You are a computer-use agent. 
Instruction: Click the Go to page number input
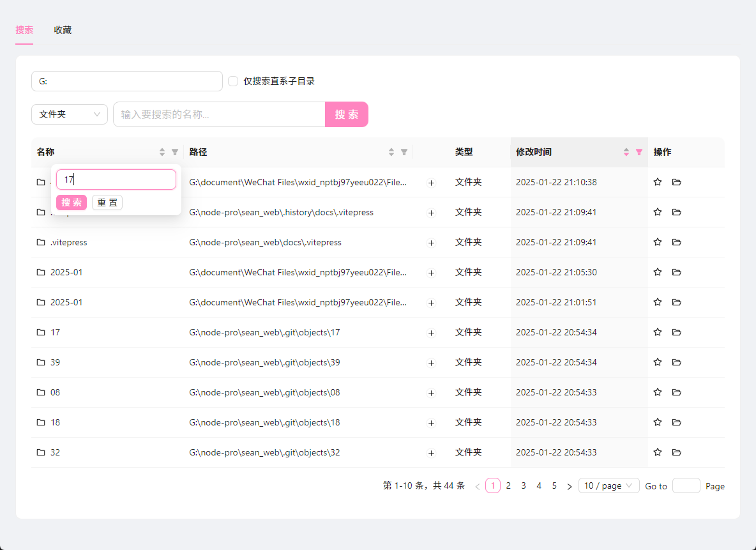point(686,485)
